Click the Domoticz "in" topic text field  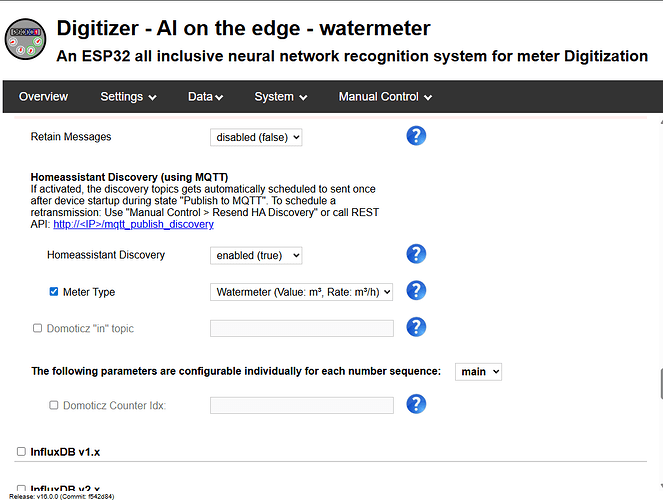click(x=301, y=328)
